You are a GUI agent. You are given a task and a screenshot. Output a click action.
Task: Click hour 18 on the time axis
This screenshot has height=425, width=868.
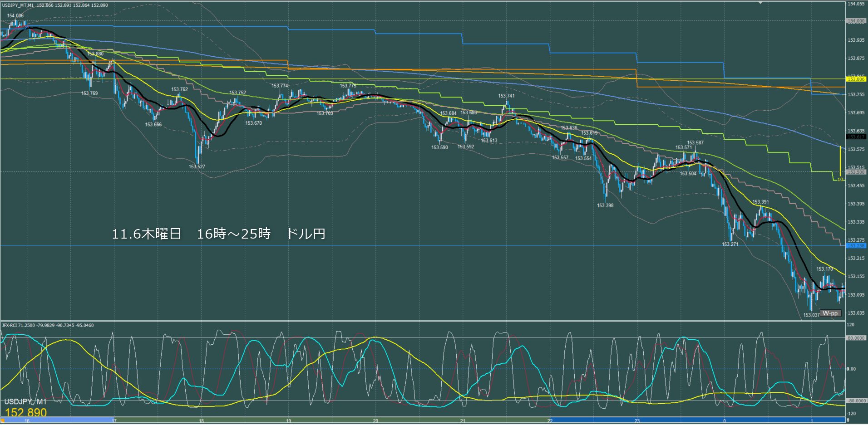[x=201, y=421]
